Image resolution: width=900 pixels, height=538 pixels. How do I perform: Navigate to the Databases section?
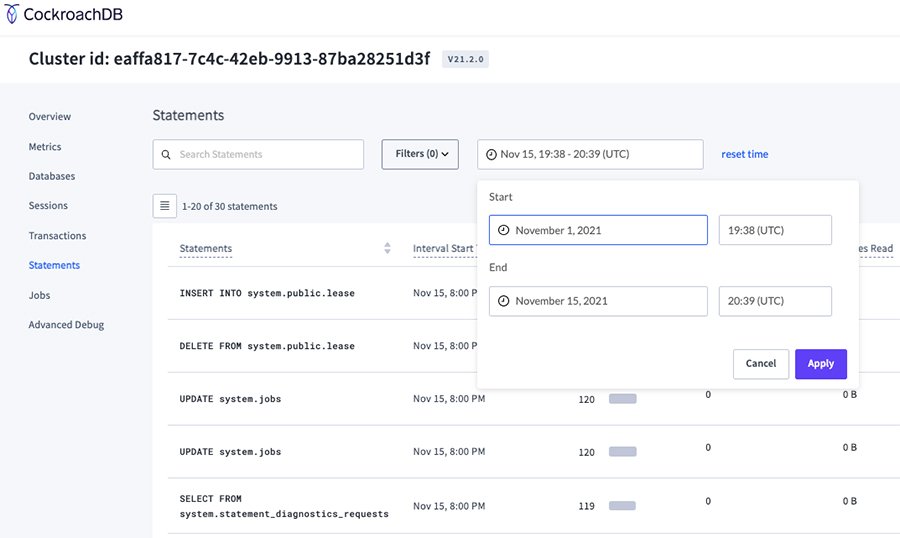52,176
